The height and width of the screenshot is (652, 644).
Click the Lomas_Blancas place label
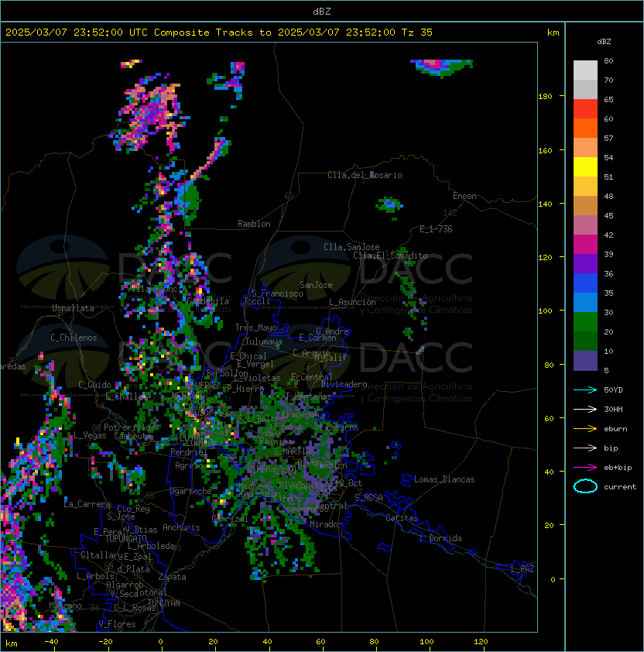point(444,479)
